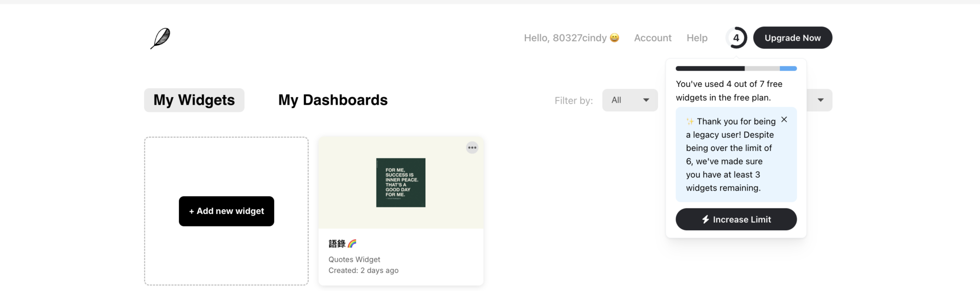This screenshot has width=980, height=291.
Task: Click the feather logo icon
Action: 160,38
